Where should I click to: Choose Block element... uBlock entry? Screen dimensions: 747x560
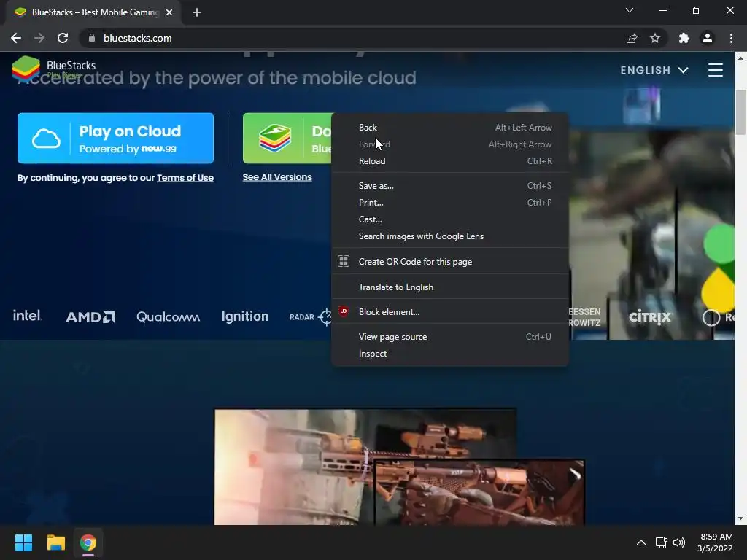[449, 312]
